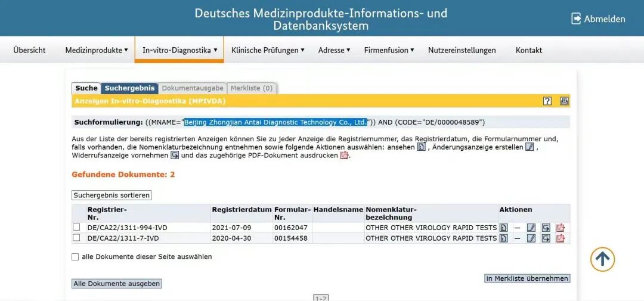Click the logout icon beside Abmelden
The height and width of the screenshot is (301, 644).
coord(576,18)
